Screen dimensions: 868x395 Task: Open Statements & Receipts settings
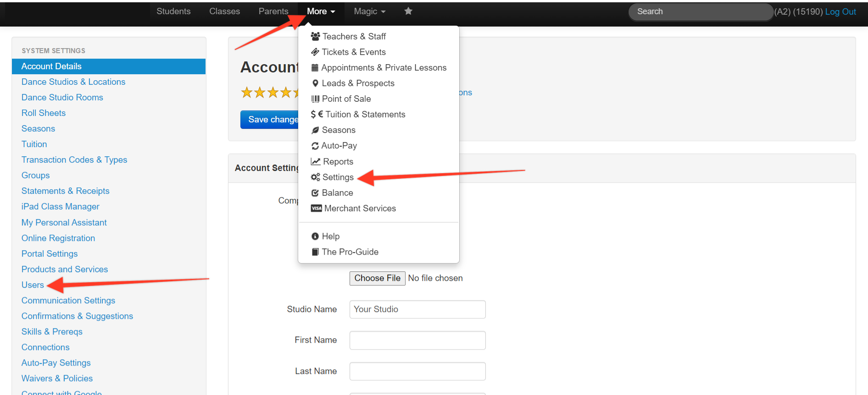click(x=66, y=191)
